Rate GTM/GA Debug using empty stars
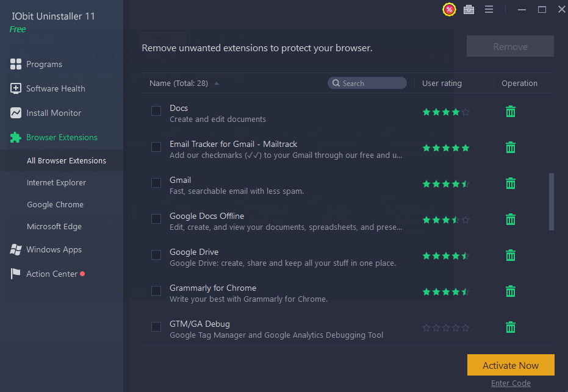The width and height of the screenshot is (568, 392). [x=445, y=327]
